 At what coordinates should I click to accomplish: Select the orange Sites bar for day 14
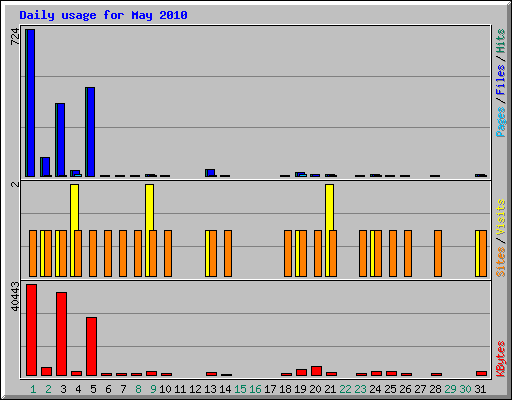click(x=228, y=253)
